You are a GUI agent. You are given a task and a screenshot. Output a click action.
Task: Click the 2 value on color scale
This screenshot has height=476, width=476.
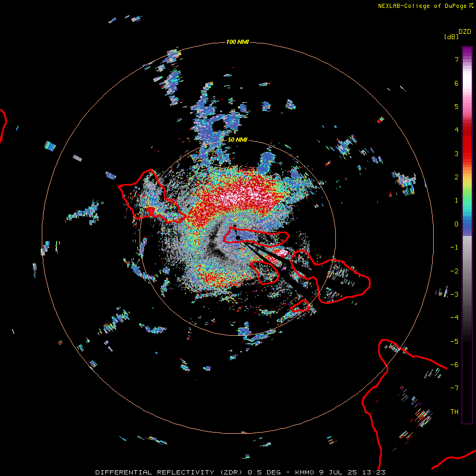456,177
